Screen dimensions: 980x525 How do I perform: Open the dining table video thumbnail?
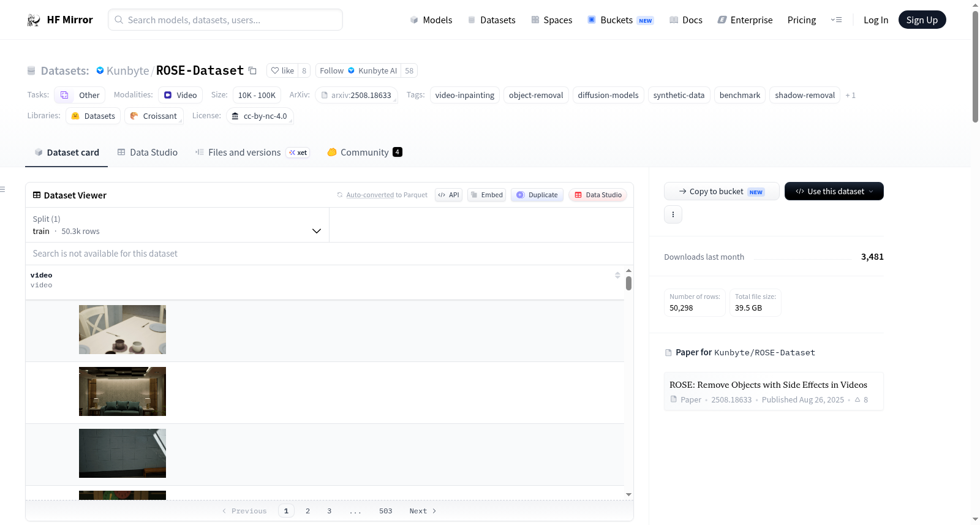tap(123, 330)
